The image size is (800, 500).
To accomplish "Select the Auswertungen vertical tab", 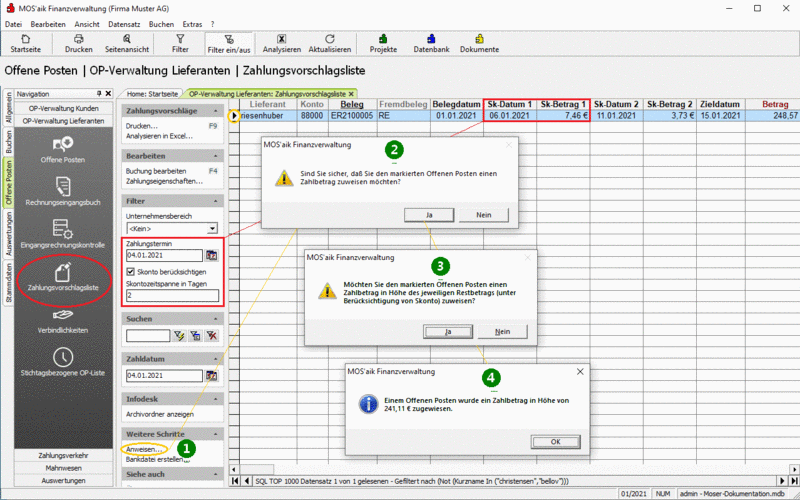I will click(x=8, y=234).
